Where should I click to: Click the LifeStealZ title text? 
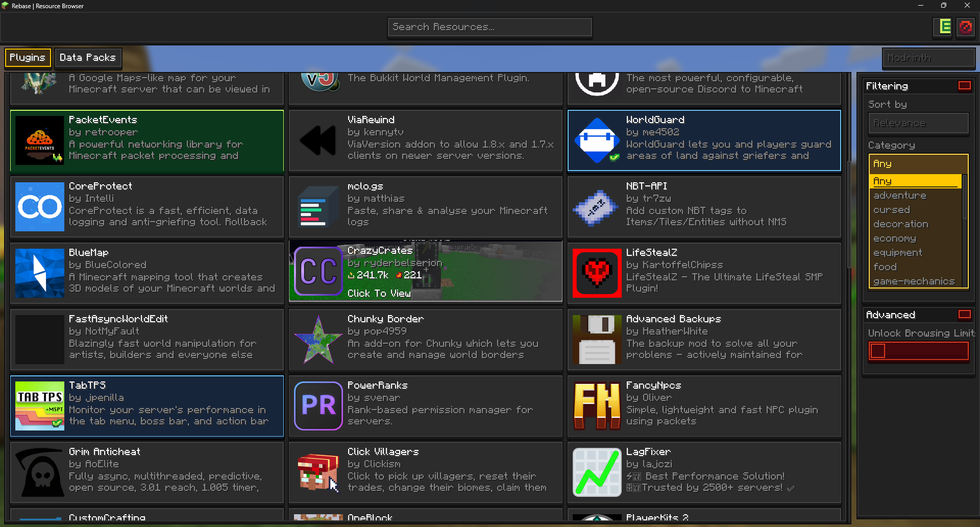click(651, 252)
